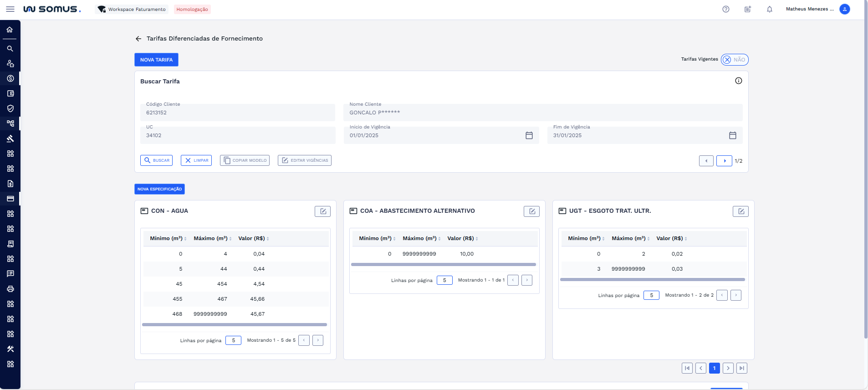The height and width of the screenshot is (390, 868).
Task: Open the hamburger navigation menu
Action: point(10,9)
